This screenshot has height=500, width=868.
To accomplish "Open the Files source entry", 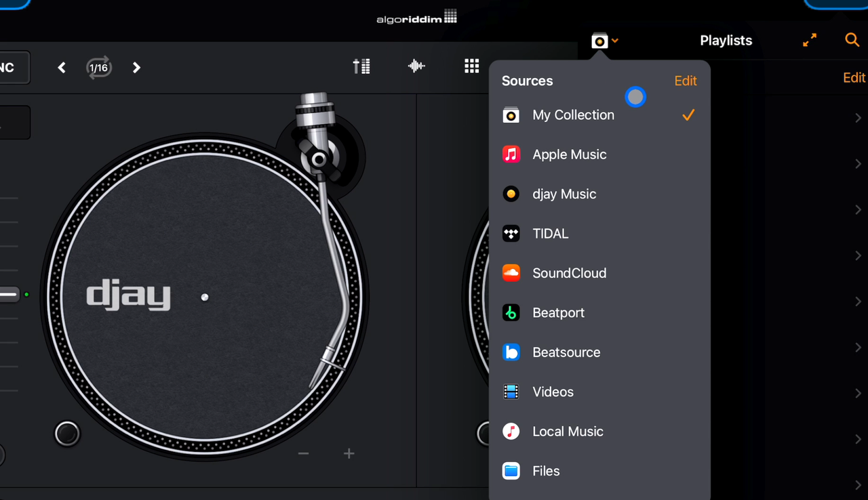I will point(545,471).
